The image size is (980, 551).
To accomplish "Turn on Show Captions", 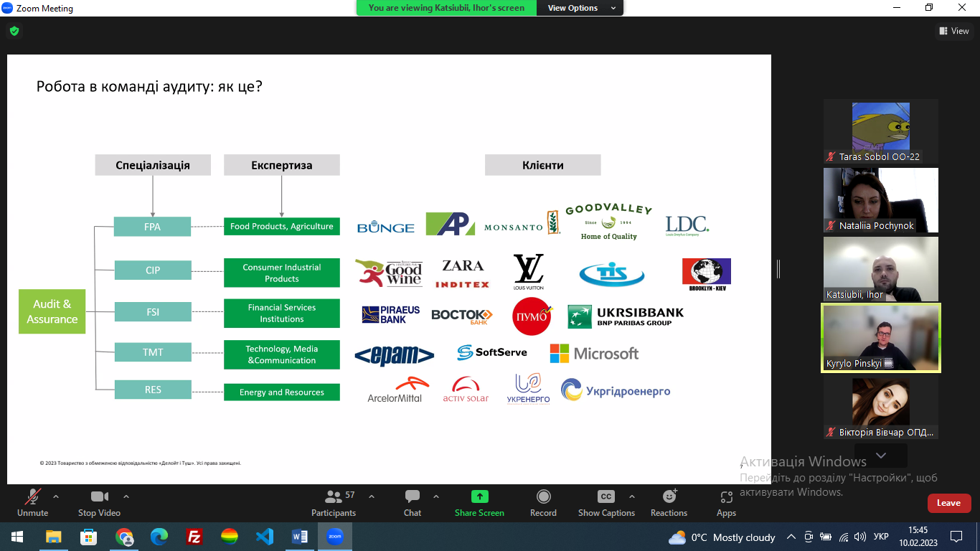I will (606, 502).
